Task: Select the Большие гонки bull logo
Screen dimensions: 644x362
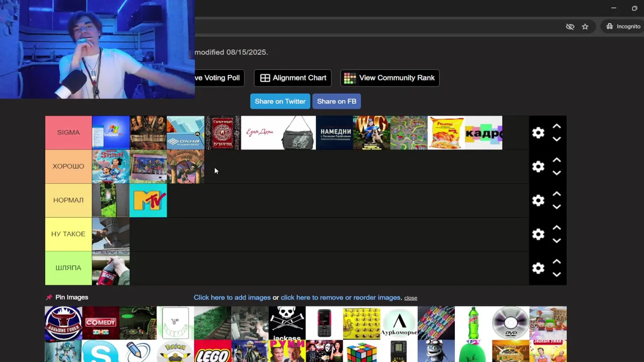Action: pos(63,323)
